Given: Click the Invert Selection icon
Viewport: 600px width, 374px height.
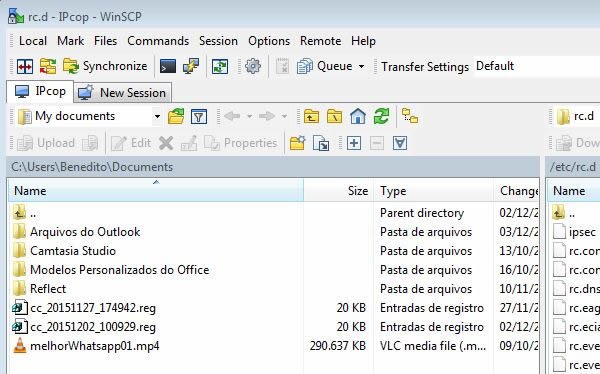Looking at the screenshot, I should click(400, 143).
